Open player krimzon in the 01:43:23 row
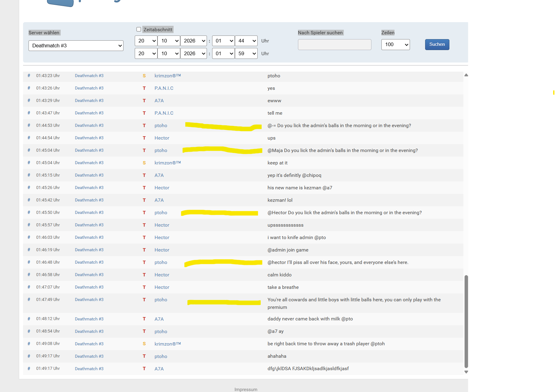 pos(168,76)
